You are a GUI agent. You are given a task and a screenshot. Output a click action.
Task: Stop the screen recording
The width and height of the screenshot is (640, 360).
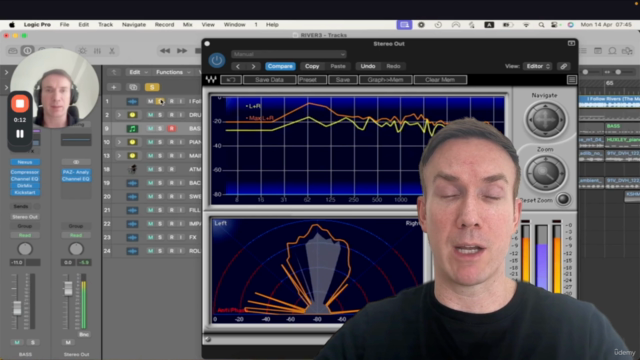pyautogui.click(x=20, y=104)
